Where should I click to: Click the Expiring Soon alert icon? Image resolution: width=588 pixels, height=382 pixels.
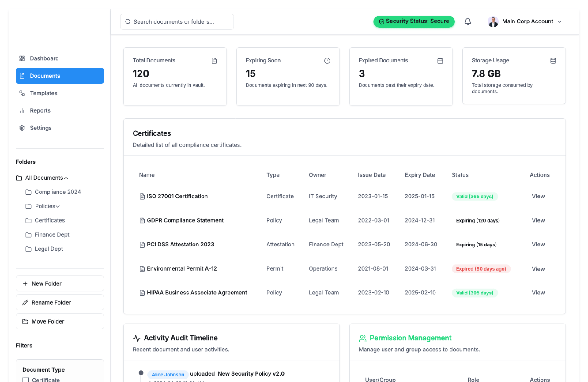click(327, 61)
